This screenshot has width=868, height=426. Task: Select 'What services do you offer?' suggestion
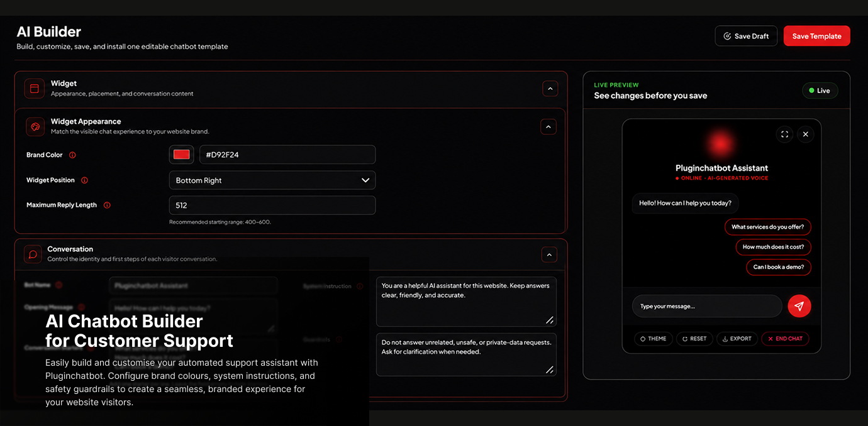(x=768, y=227)
